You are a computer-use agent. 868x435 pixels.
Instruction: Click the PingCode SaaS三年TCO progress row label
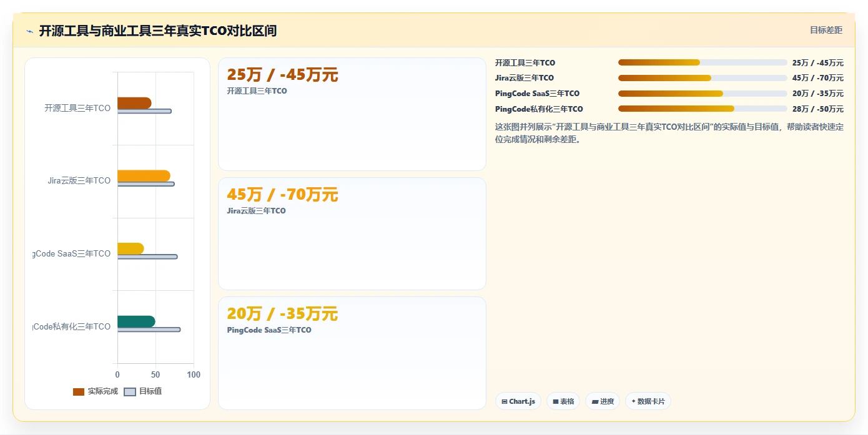tap(538, 94)
